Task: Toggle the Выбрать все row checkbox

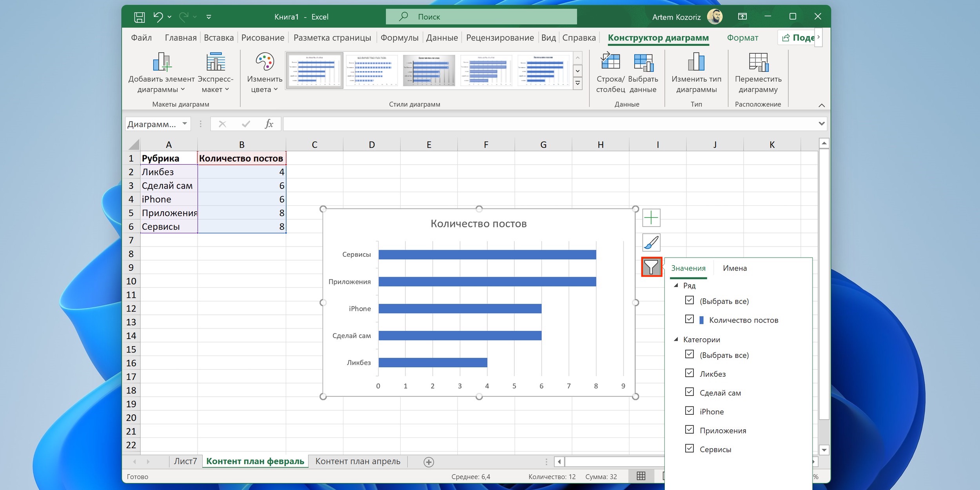Action: tap(688, 301)
